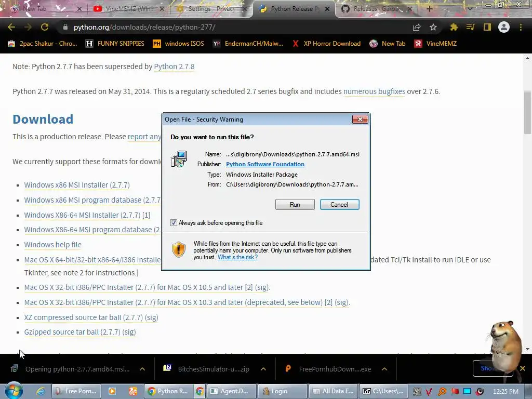Click the scrollbar down arrow on the page
The height and width of the screenshot is (399, 532).
[x=527, y=349]
